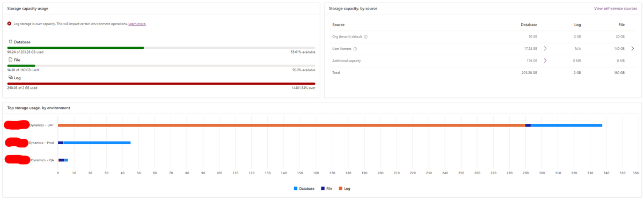This screenshot has width=644, height=201.
Task: Click '90.24 of 203.28 GB used' text
Action: (x=26, y=52)
